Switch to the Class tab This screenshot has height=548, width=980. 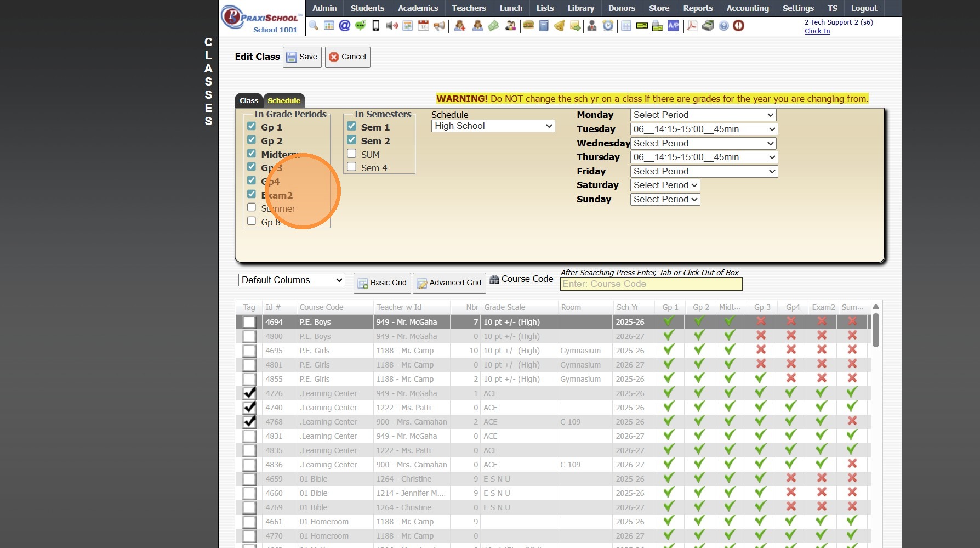click(248, 100)
